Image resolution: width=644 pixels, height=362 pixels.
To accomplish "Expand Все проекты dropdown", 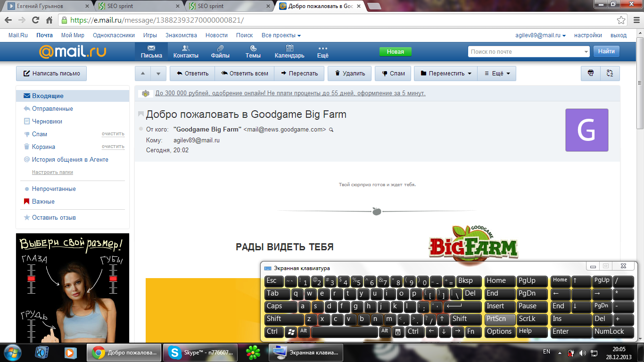I will (x=281, y=35).
